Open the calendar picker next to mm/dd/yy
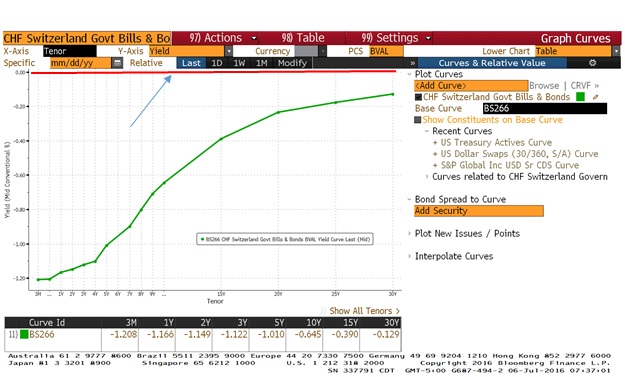Image resolution: width=625 pixels, height=377 pixels. tap(117, 63)
